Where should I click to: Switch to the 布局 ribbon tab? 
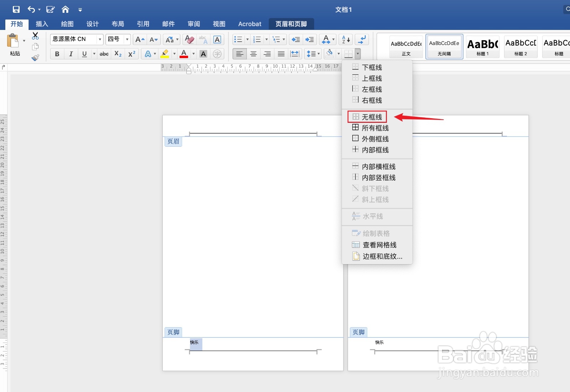pyautogui.click(x=118, y=24)
